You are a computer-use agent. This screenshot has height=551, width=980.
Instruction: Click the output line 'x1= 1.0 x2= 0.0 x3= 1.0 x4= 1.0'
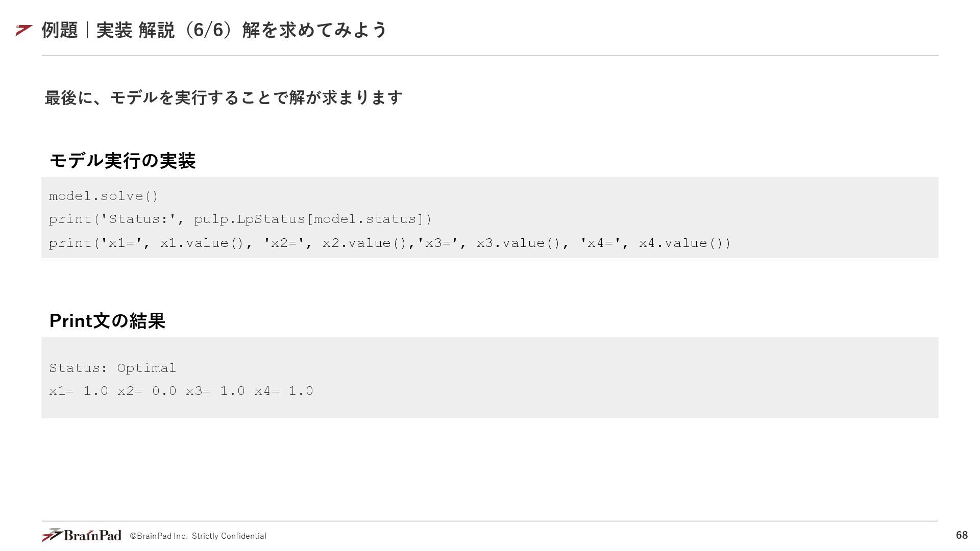coord(181,391)
